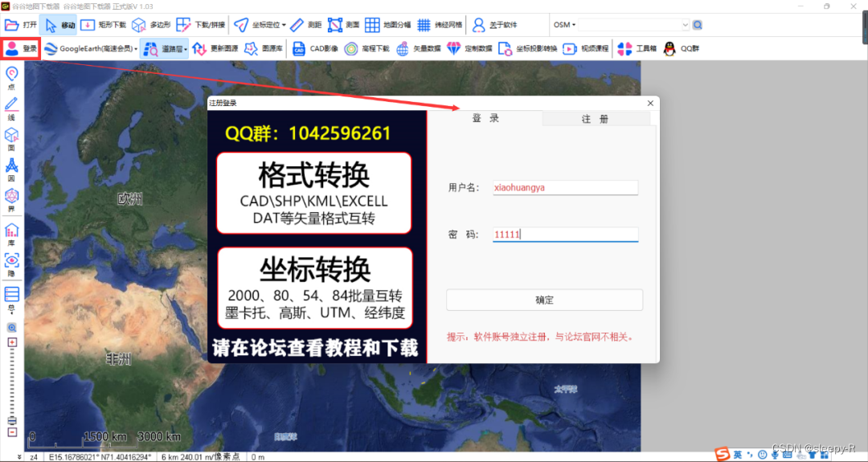The image size is (868, 462).
Task: Open 地图分幅 map sheet grid
Action: [x=388, y=25]
